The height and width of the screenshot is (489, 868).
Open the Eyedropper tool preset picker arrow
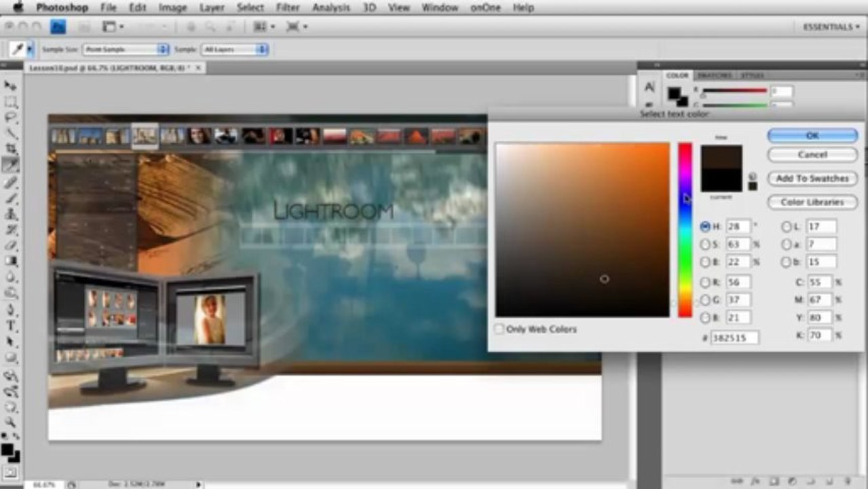[29, 50]
